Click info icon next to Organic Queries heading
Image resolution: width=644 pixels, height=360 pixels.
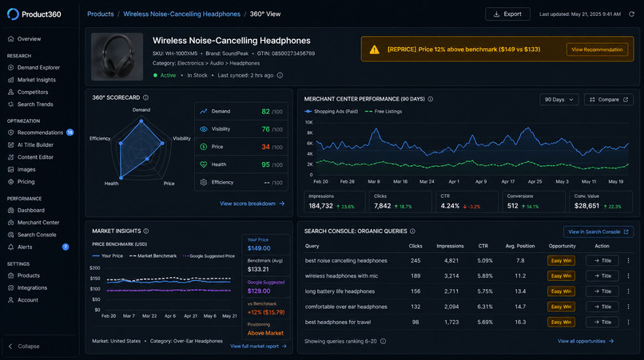(x=412, y=231)
